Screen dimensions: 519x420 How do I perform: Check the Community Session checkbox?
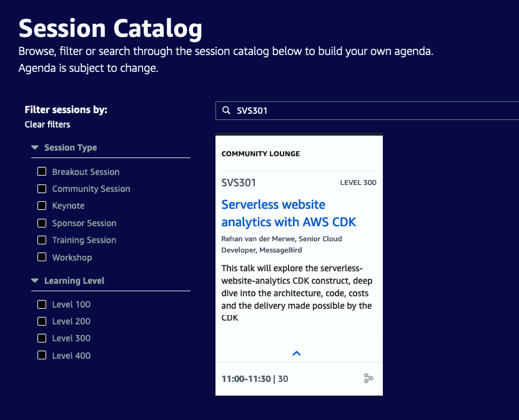(42, 189)
